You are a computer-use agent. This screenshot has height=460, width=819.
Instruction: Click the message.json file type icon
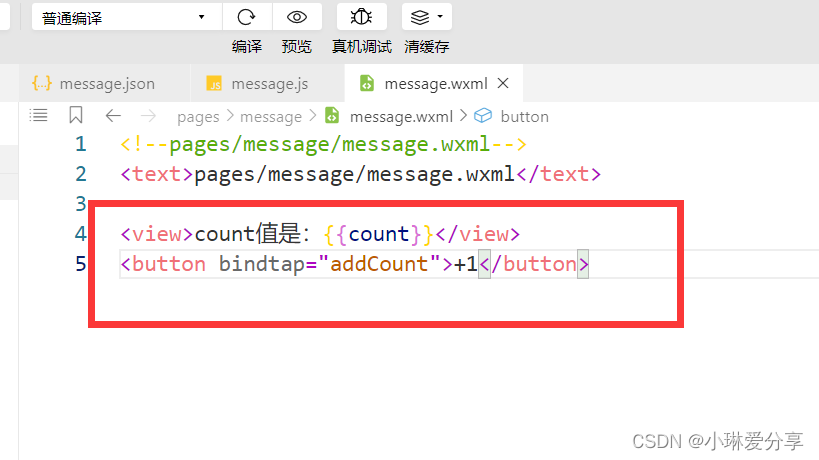tap(42, 83)
